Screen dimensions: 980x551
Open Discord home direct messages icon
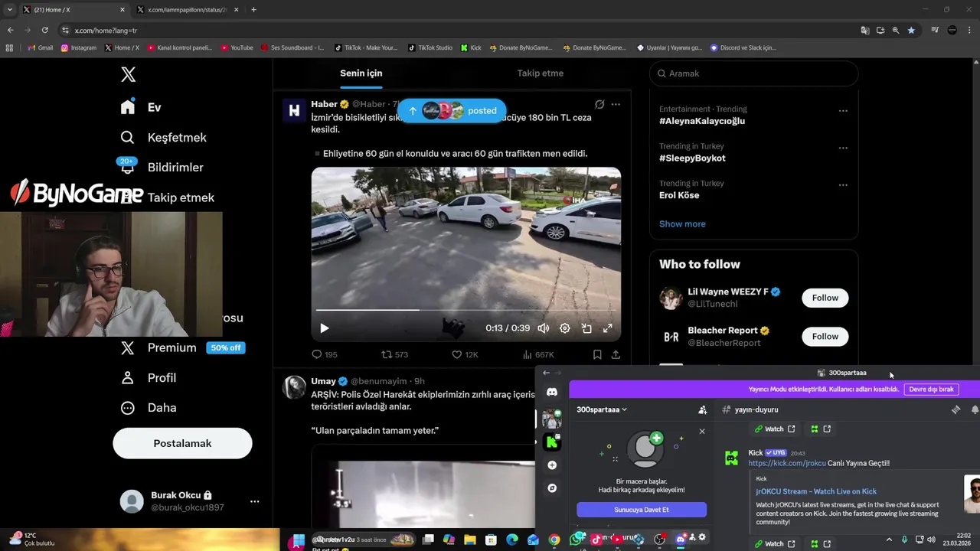point(551,392)
